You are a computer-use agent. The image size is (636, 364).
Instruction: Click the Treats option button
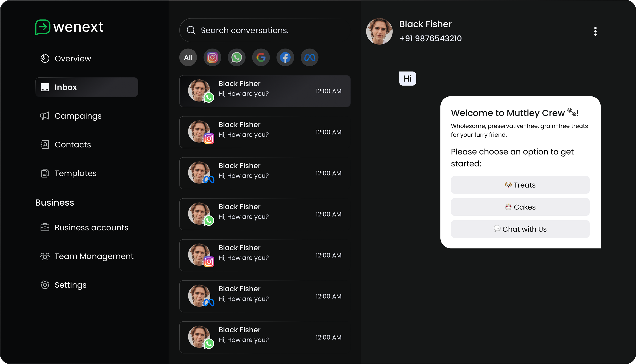520,185
